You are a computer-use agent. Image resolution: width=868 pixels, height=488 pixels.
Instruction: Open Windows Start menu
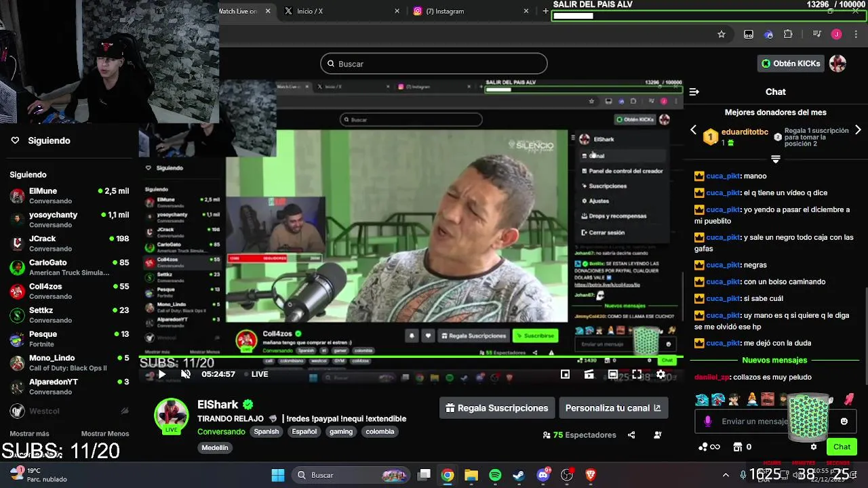278,475
